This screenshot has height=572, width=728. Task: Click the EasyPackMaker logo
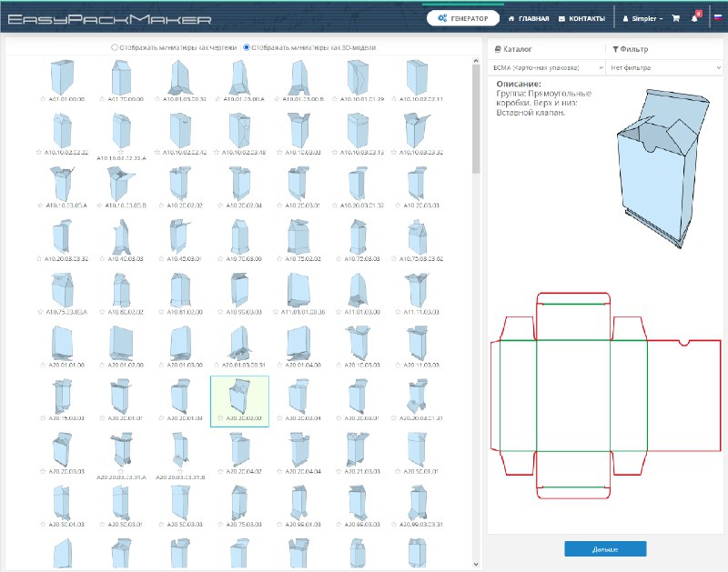109,19
